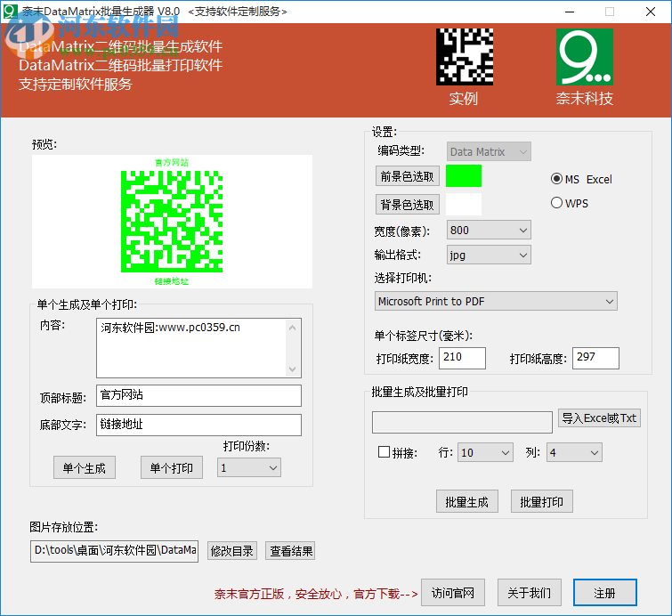Click the 背景色选取 button

click(408, 205)
